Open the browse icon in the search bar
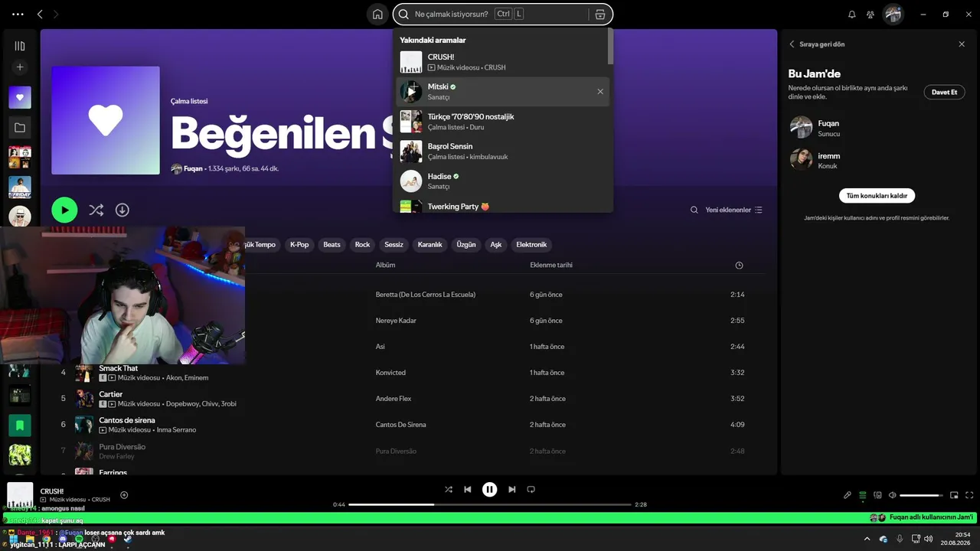 599,15
